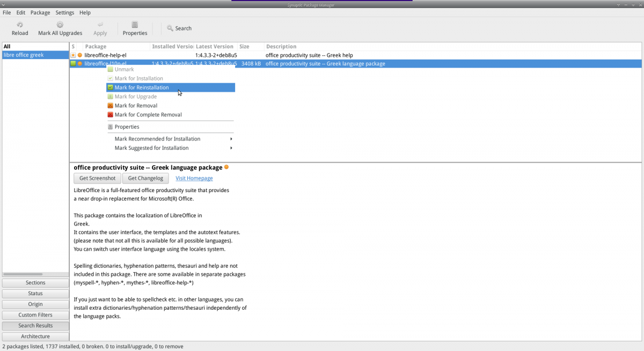Choose Mark for Removal in the context menu
Viewport: 644px width, 351px height.
[171, 106]
